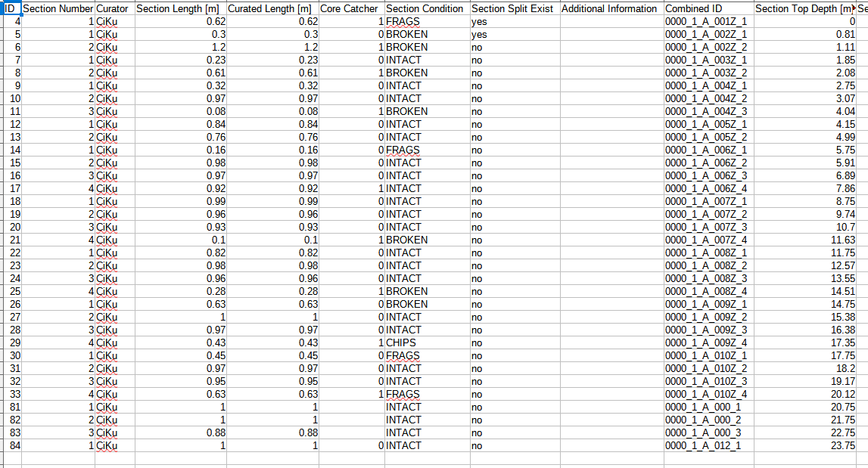868x468 pixels.
Task: Select the Section Condition header cell
Action: pyautogui.click(x=424, y=8)
